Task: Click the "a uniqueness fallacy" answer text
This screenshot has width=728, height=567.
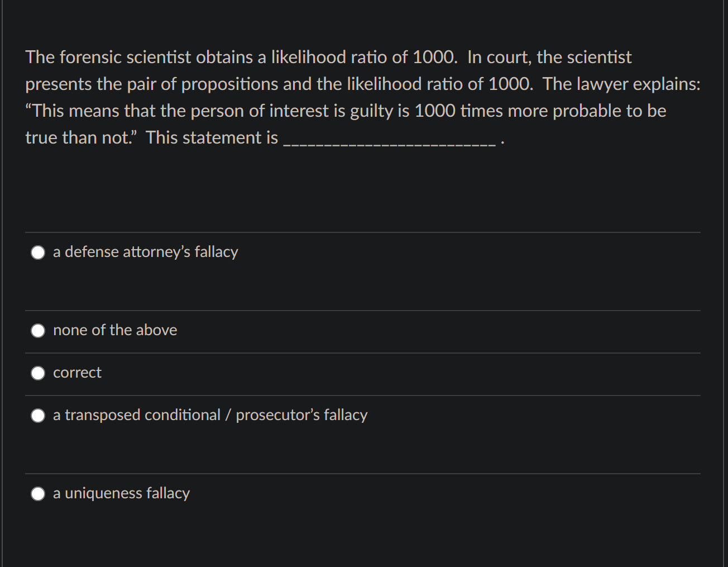Action: point(121,493)
